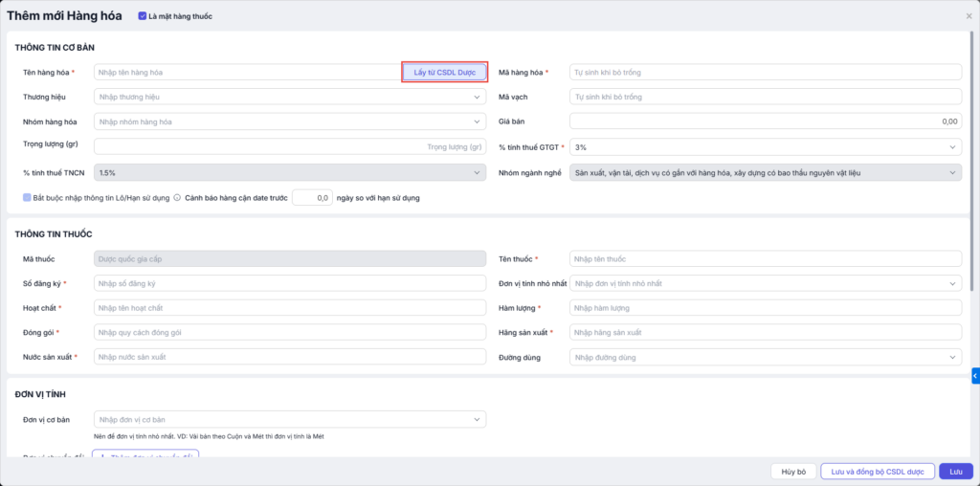The width and height of the screenshot is (980, 486).
Task: Click the Lưu save button
Action: click(x=955, y=472)
